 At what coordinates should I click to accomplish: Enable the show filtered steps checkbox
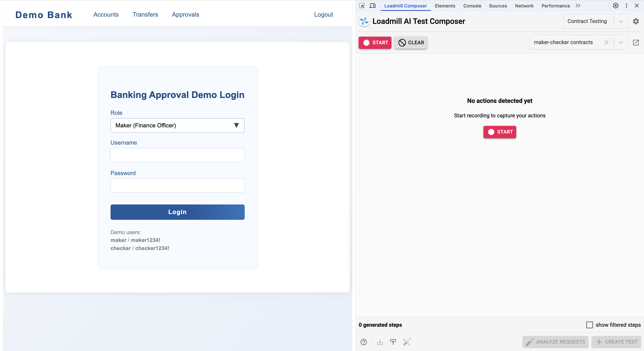pyautogui.click(x=589, y=325)
